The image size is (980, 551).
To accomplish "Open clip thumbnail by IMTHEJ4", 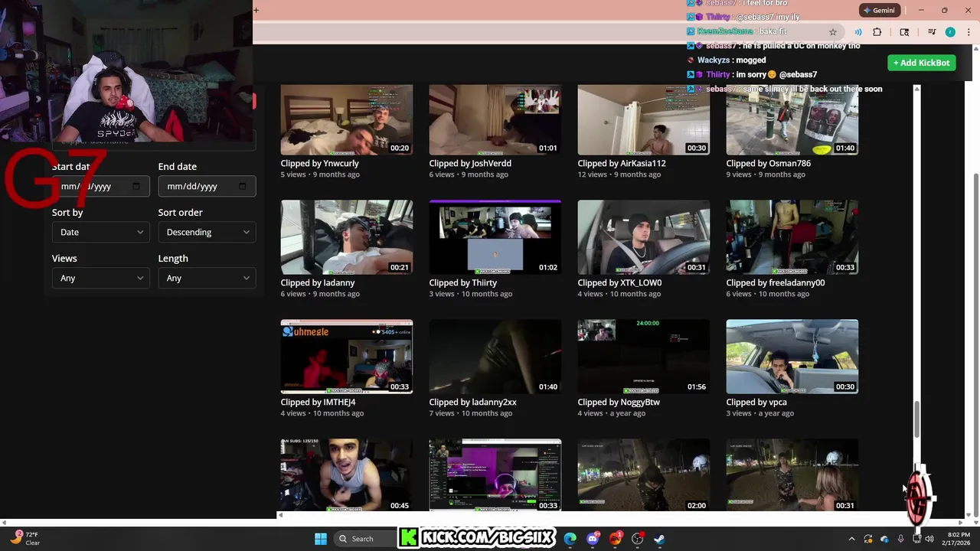I will click(x=347, y=357).
